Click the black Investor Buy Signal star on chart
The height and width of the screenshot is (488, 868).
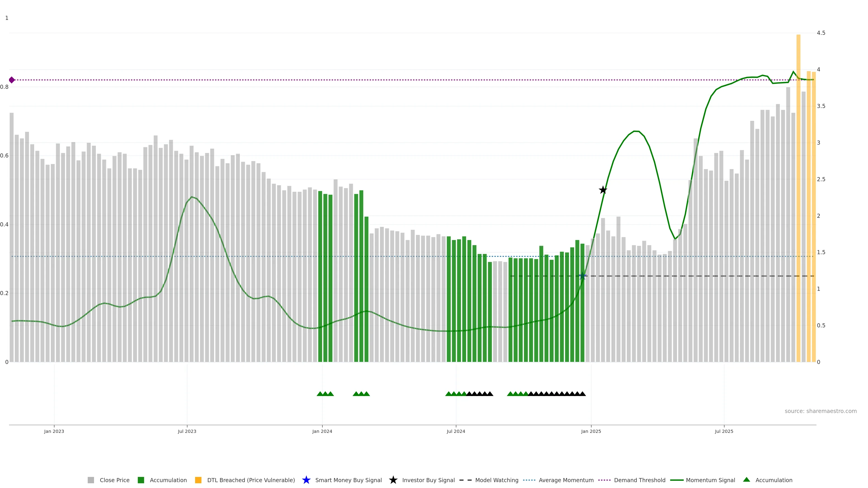tap(603, 190)
